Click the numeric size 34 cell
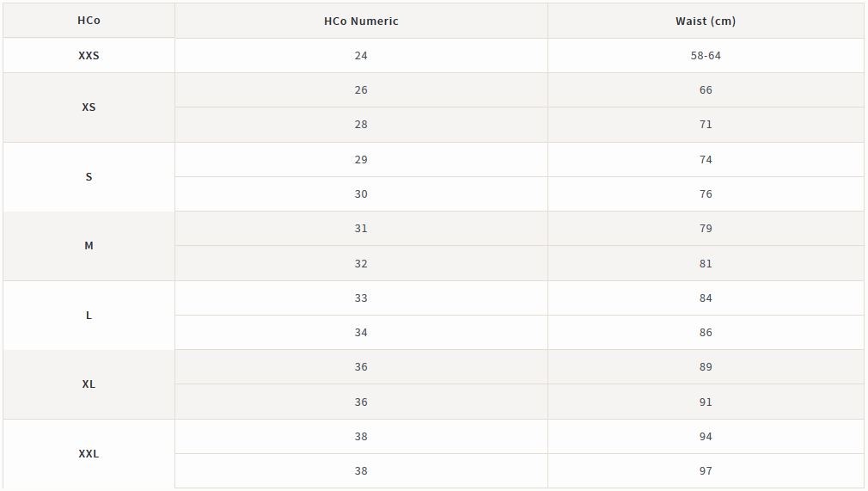This screenshot has height=491, width=868. 361,333
